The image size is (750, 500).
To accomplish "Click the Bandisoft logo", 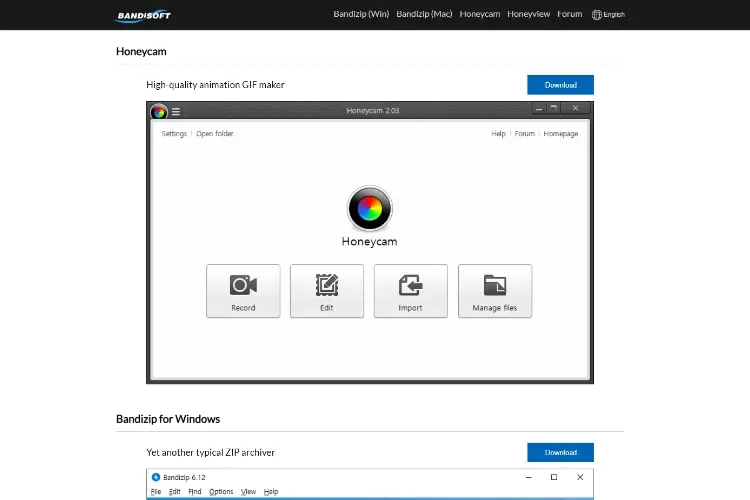I will click(143, 15).
